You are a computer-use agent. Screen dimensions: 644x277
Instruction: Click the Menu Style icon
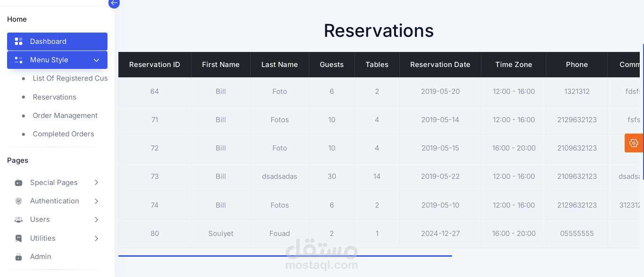tap(18, 60)
